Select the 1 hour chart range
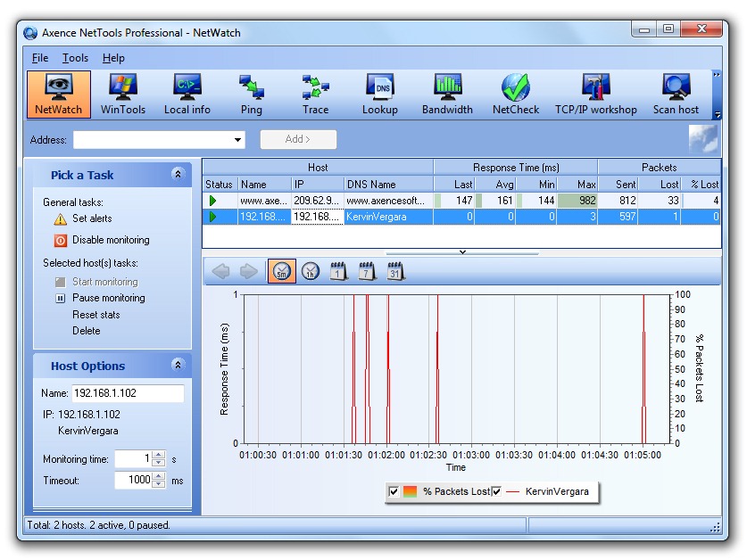 [311, 271]
